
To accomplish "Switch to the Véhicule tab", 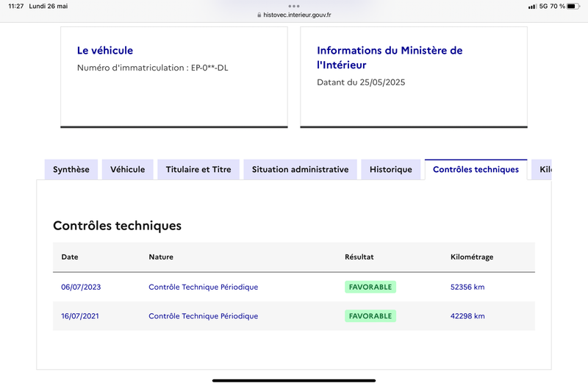I will 127,170.
